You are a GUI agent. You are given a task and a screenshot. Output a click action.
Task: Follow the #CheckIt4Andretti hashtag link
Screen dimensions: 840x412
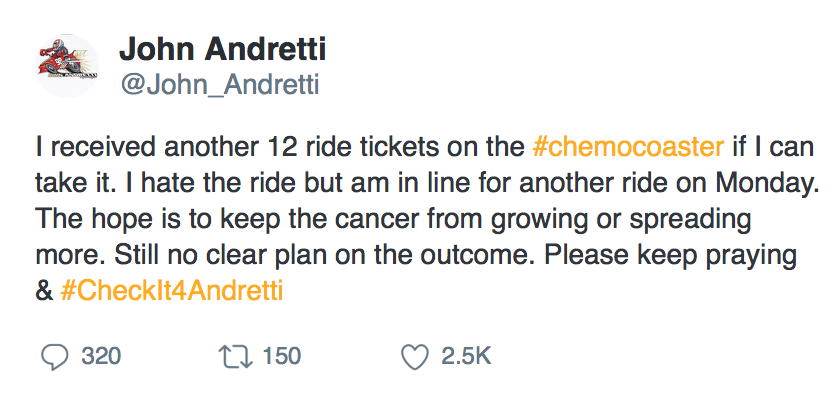click(x=168, y=291)
